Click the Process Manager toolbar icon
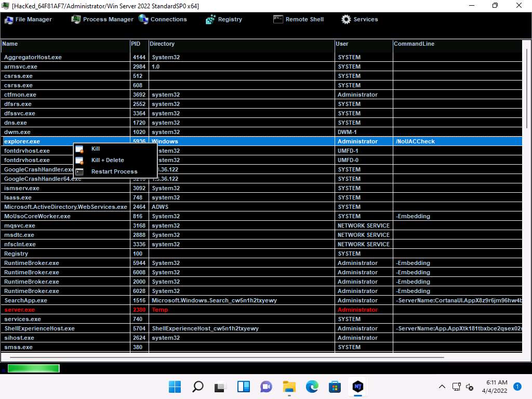Screen dimensions: 532x399 coord(76,20)
